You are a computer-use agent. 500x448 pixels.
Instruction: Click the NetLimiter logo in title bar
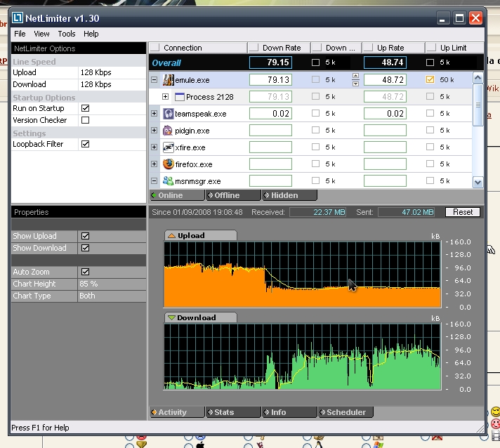(x=18, y=18)
